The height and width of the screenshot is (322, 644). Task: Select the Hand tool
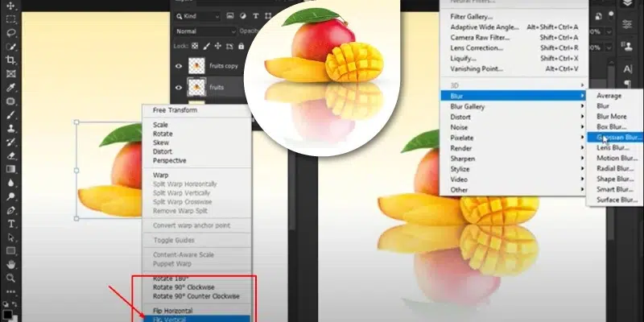[x=10, y=265]
